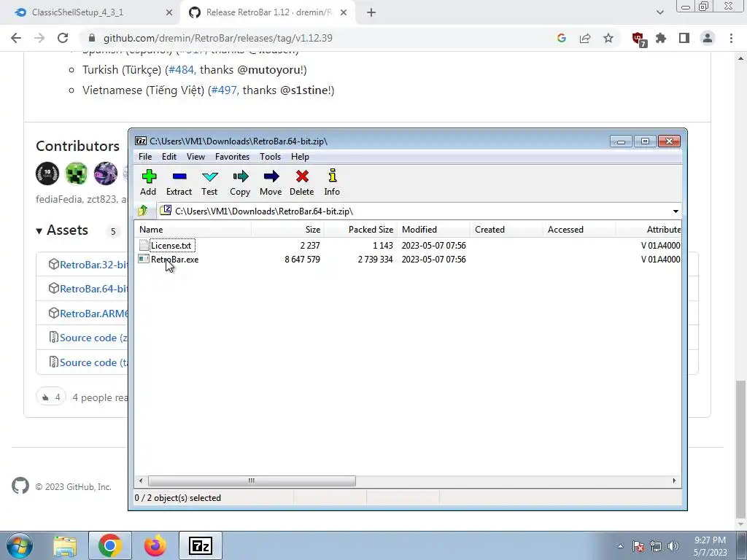747x560 pixels.
Task: Click the License.txt file icon
Action: pos(144,245)
